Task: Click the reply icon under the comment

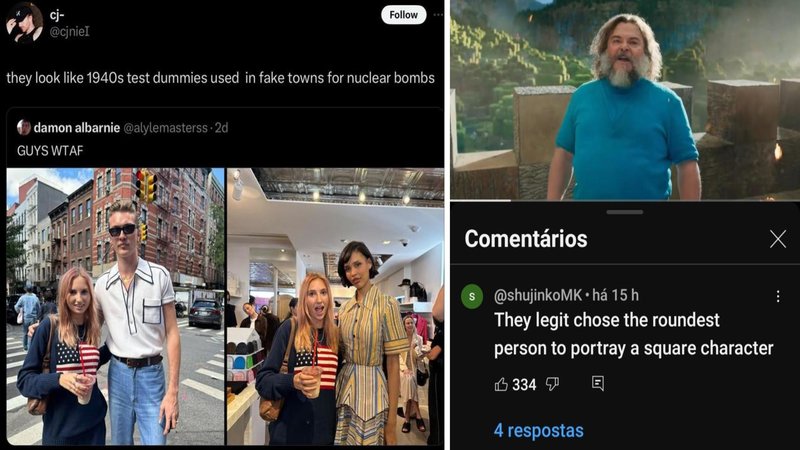Action: click(x=598, y=383)
